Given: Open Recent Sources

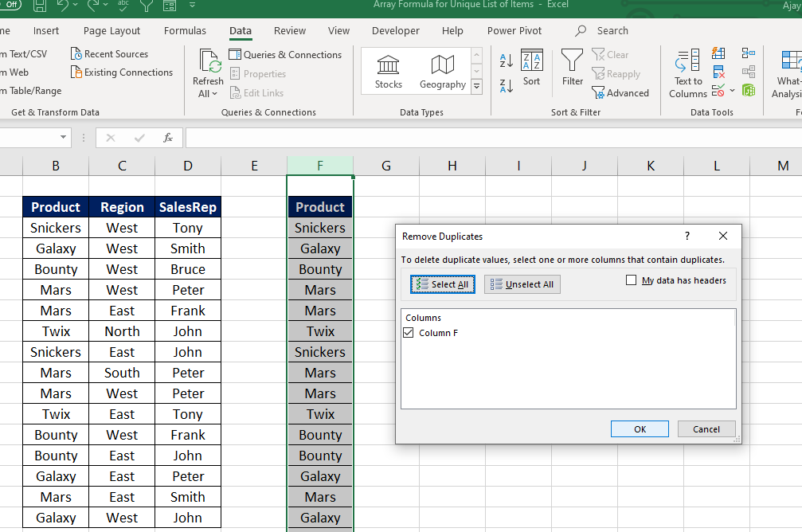Looking at the screenshot, I should coord(109,53).
